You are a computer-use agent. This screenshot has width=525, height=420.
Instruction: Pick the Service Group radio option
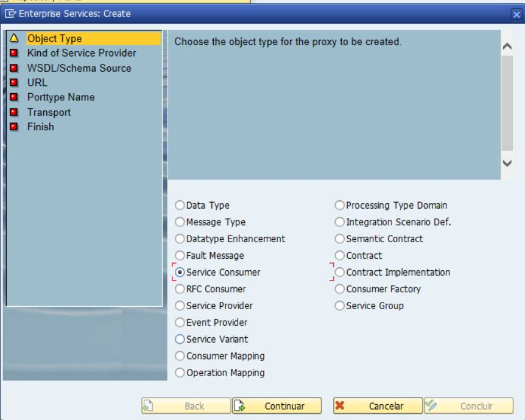click(340, 306)
